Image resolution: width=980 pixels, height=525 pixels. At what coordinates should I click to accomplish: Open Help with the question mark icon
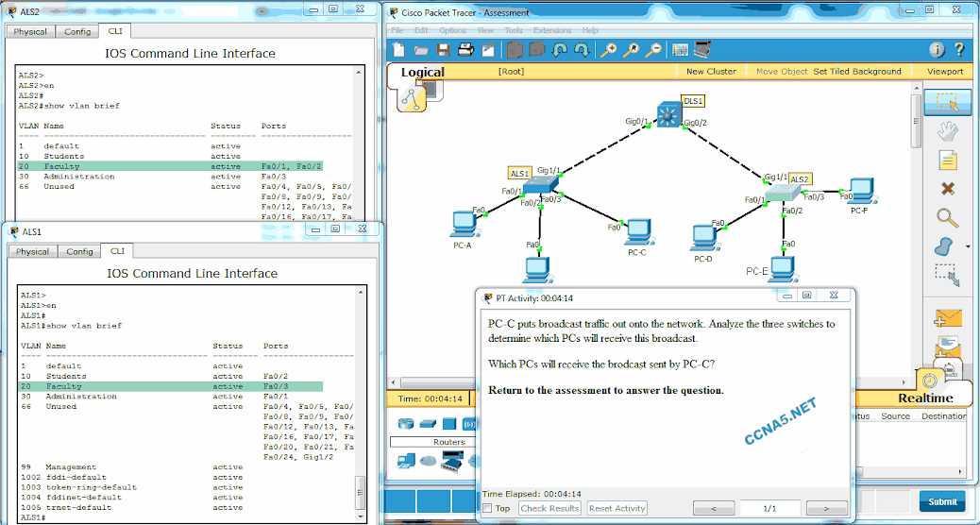(x=958, y=50)
